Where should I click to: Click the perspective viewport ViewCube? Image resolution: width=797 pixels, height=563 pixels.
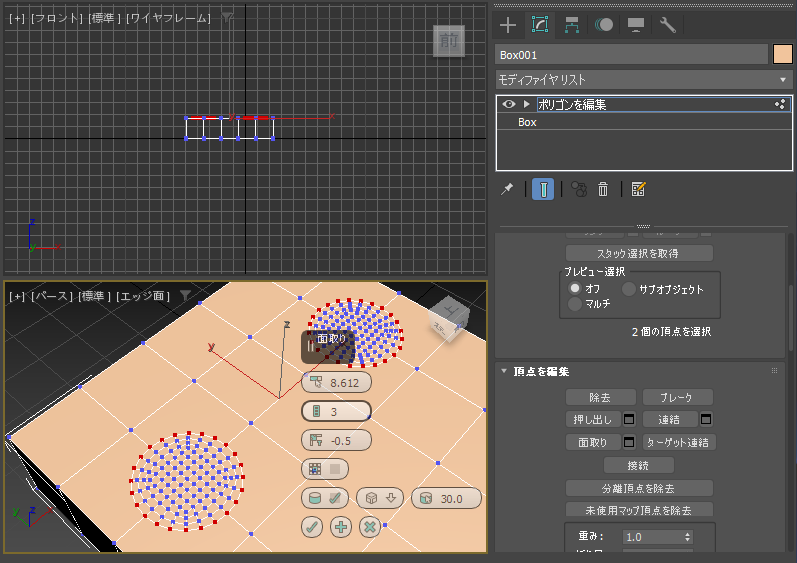[x=449, y=318]
